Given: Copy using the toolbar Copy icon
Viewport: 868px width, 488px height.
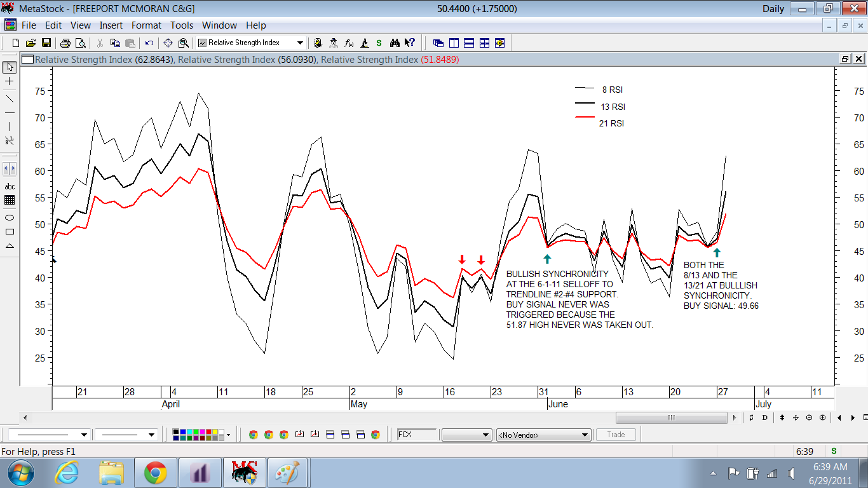Looking at the screenshot, I should (115, 43).
